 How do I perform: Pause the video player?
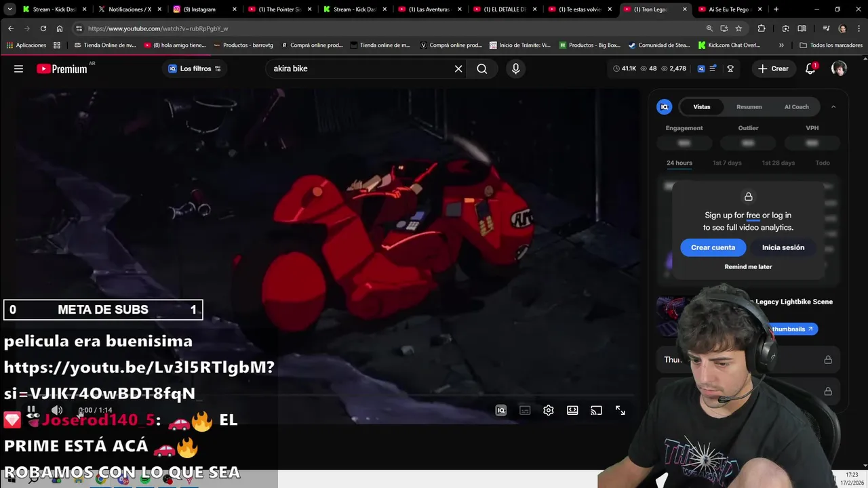31,410
